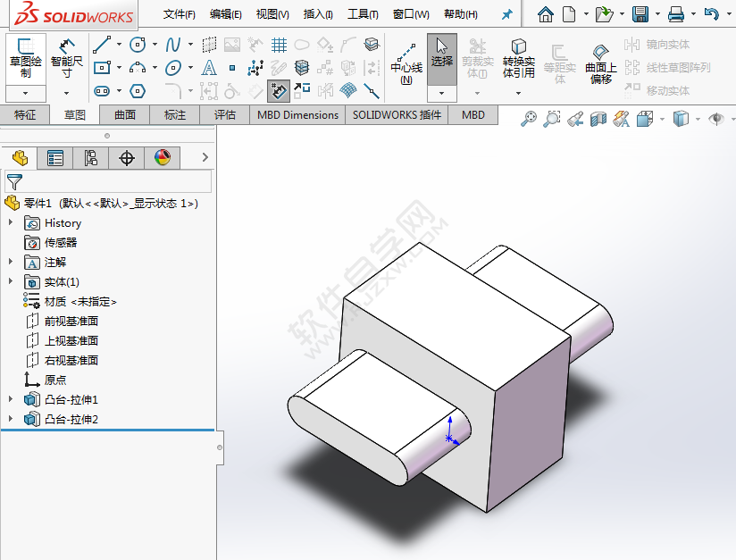The image size is (736, 560).
Task: Open the 草图绘制 dropdown arrow
Action: coord(25,92)
